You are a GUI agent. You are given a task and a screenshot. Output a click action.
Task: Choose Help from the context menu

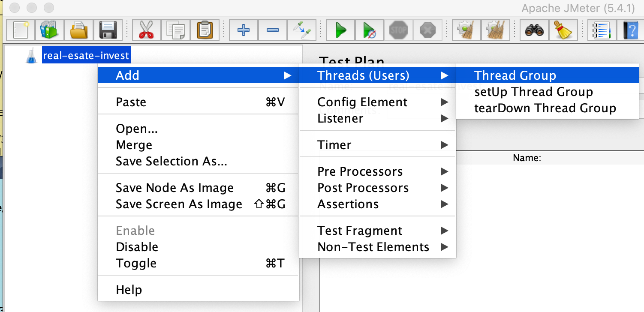coord(199,290)
